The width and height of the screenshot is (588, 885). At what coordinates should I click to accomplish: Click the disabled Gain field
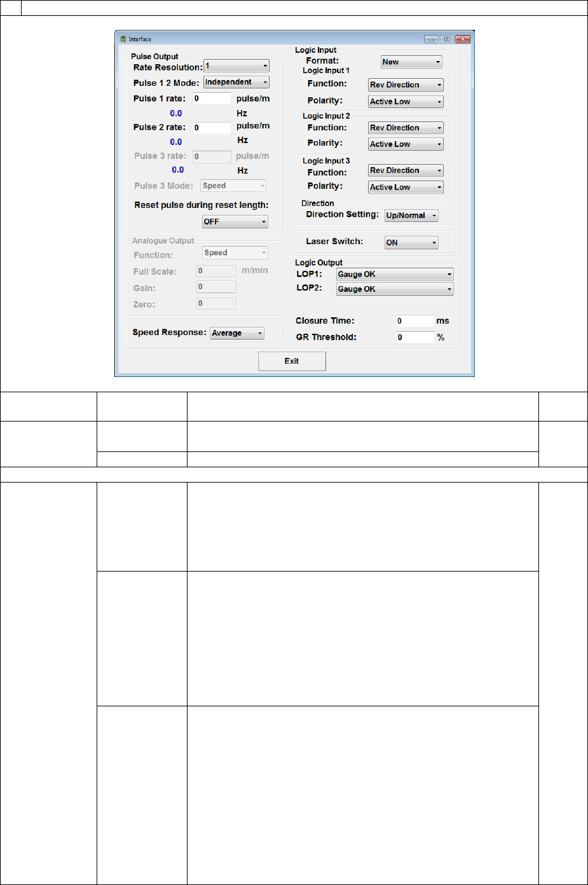(216, 287)
